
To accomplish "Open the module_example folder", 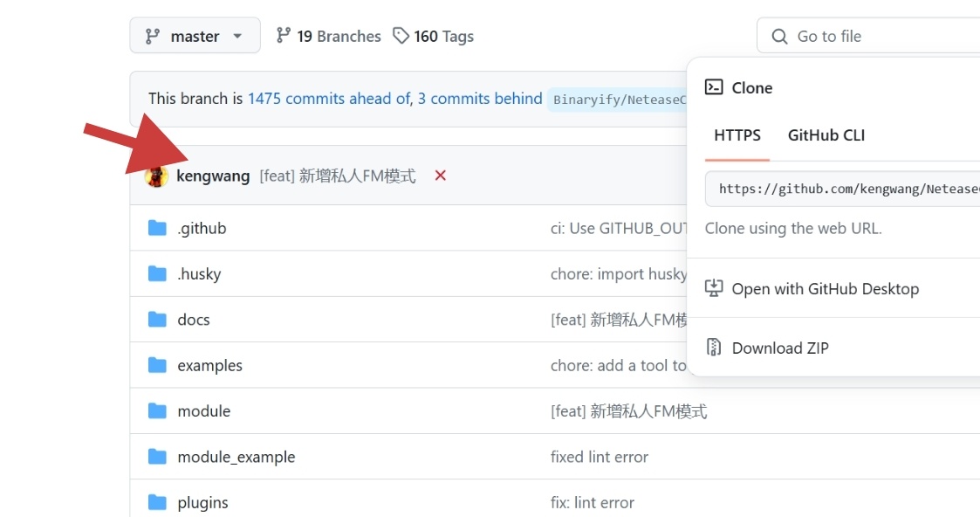I will pyautogui.click(x=236, y=457).
